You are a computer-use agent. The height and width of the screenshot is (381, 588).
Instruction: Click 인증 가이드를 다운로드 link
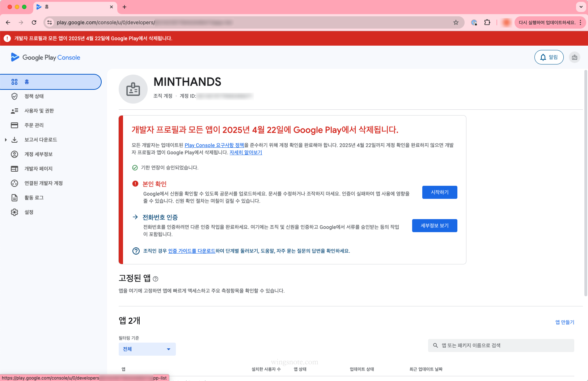click(x=192, y=251)
